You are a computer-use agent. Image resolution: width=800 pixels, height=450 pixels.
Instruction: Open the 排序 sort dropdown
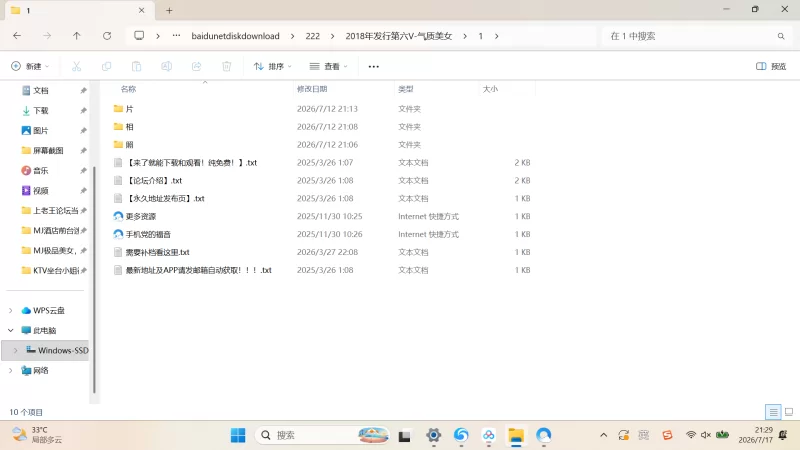(x=273, y=66)
